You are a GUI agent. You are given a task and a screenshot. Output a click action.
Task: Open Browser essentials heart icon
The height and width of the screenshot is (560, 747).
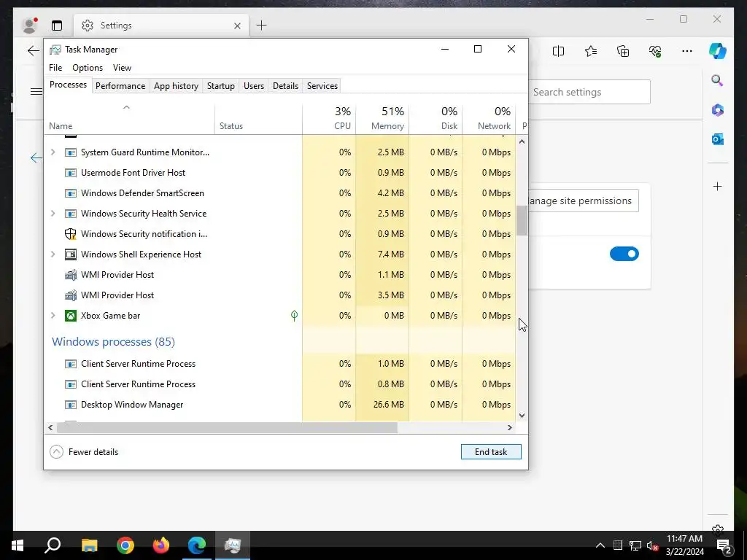(x=655, y=51)
